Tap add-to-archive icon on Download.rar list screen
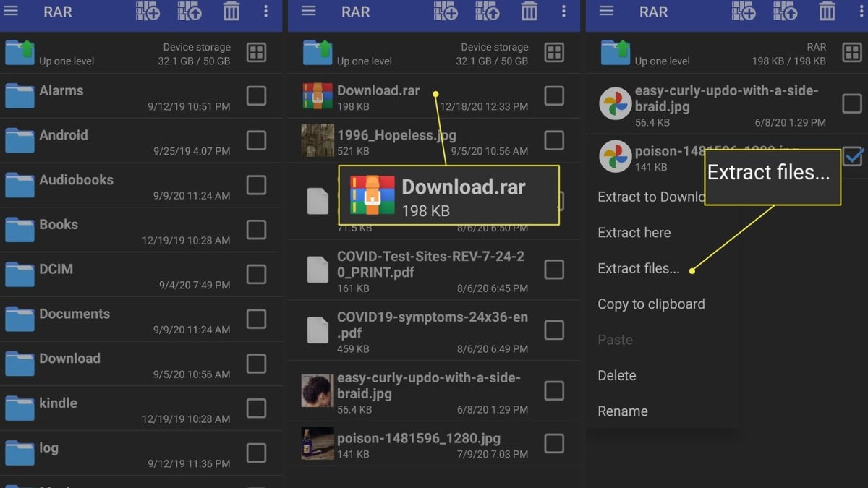868x488 pixels. coord(446,11)
